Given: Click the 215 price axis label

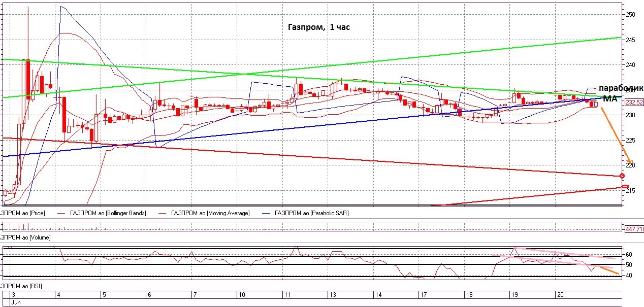Looking at the screenshot, I should pyautogui.click(x=630, y=190).
